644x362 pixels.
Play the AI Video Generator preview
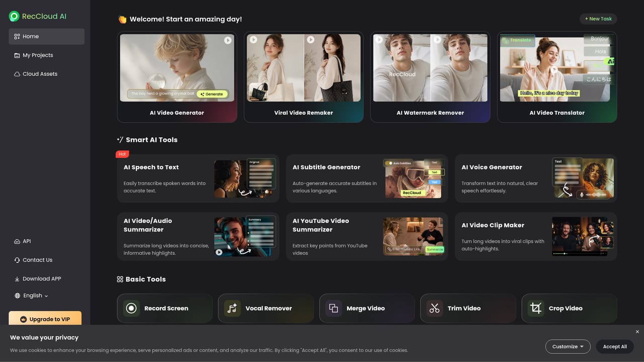228,40
